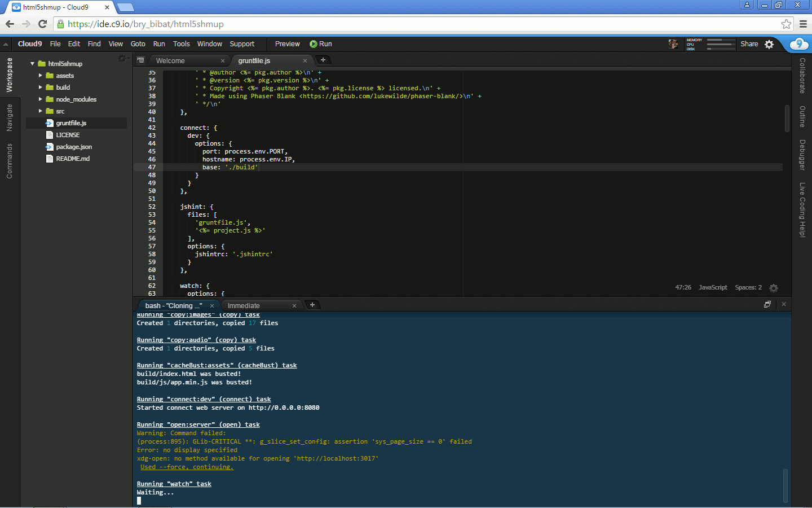
Task: Open workspace tree settings gear
Action: [122, 59]
